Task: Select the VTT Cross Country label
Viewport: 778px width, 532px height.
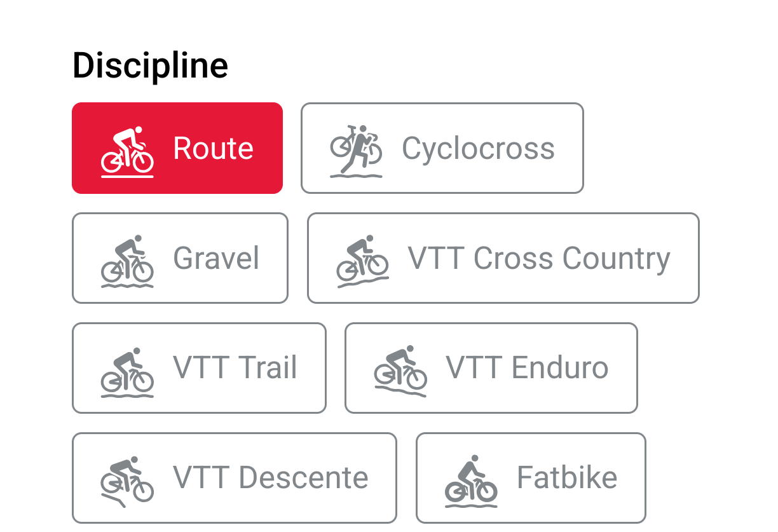Action: click(539, 259)
